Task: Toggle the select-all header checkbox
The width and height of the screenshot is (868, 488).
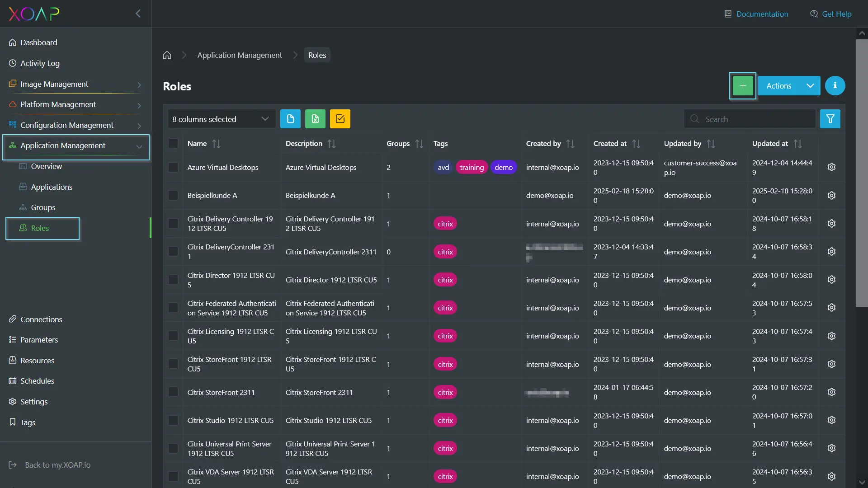Action: click(x=173, y=143)
